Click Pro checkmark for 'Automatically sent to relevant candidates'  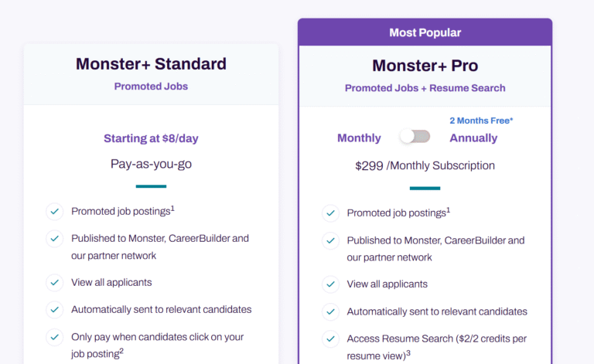(330, 311)
